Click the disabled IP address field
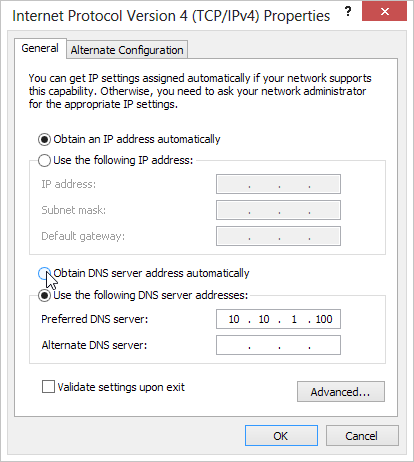414x462 pixels. (x=278, y=184)
